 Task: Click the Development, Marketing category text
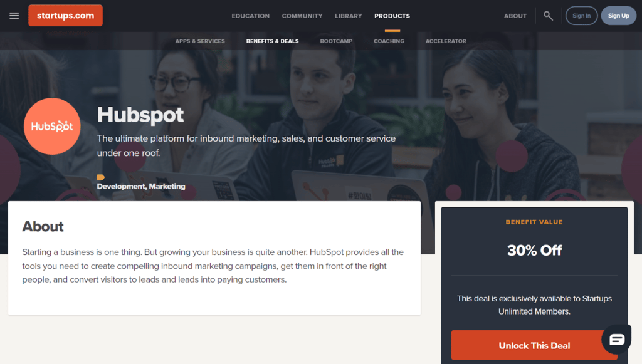click(141, 187)
